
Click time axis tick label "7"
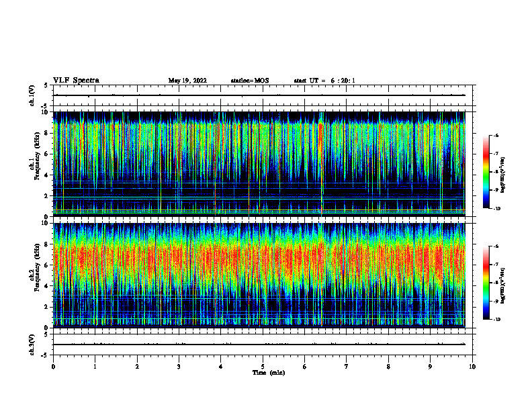coord(347,367)
